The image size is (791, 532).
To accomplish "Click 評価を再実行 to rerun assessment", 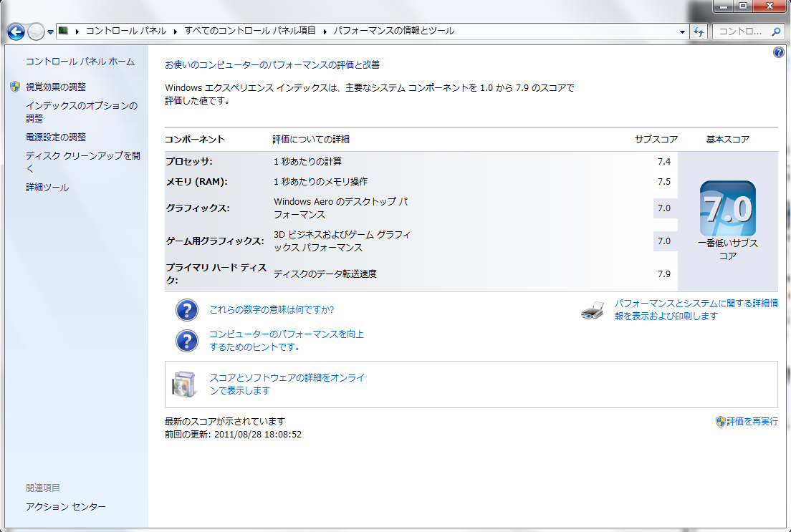I will (x=752, y=422).
